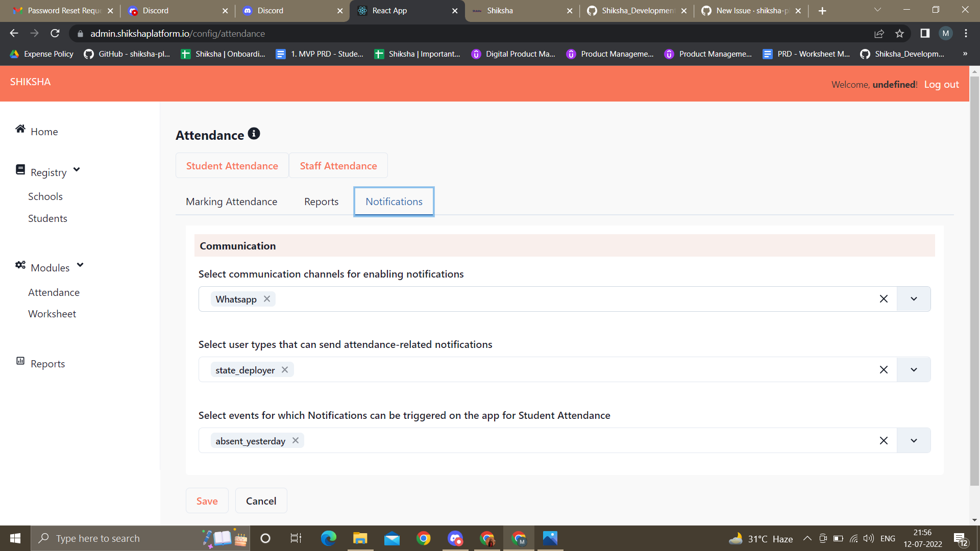Click the Discord icon on the taskbar
980x551 pixels.
tap(455, 538)
